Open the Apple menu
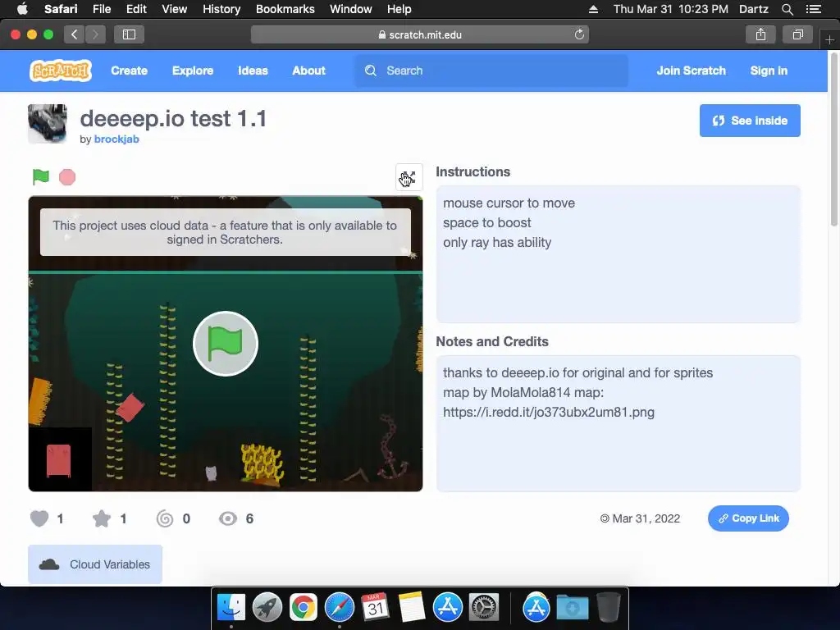Screen dimensions: 840x630 coord(22,9)
